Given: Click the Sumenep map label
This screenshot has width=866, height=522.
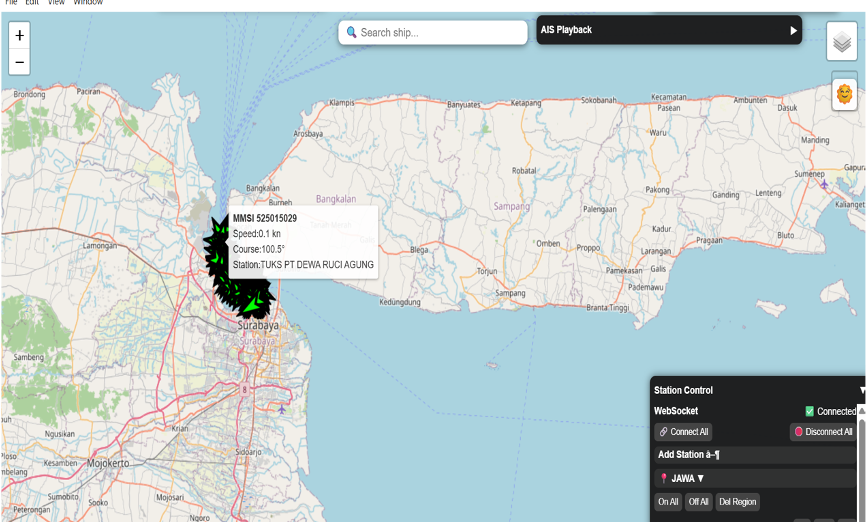Looking at the screenshot, I should pos(809,173).
